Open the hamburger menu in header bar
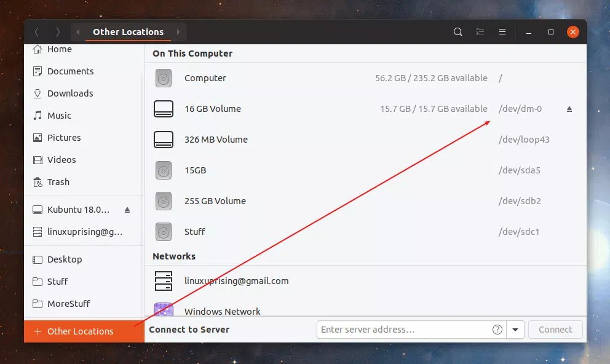 click(x=502, y=32)
